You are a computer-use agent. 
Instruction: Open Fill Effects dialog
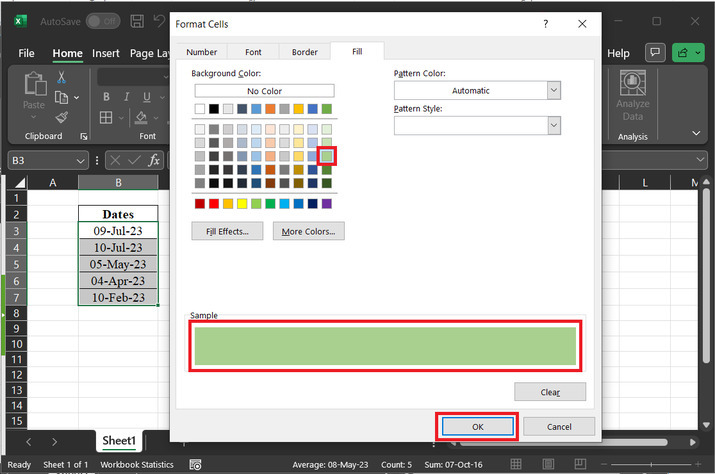(x=227, y=231)
